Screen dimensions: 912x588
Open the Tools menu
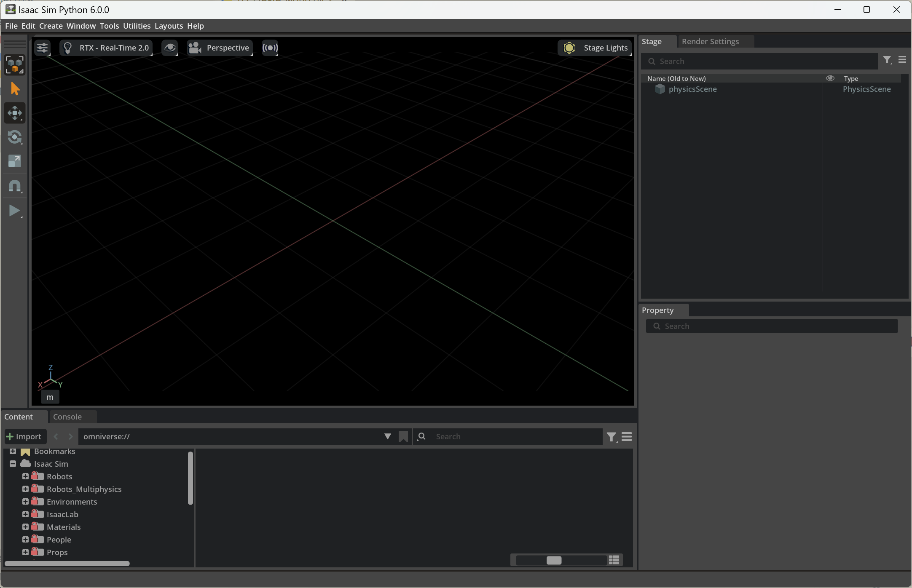click(x=109, y=26)
